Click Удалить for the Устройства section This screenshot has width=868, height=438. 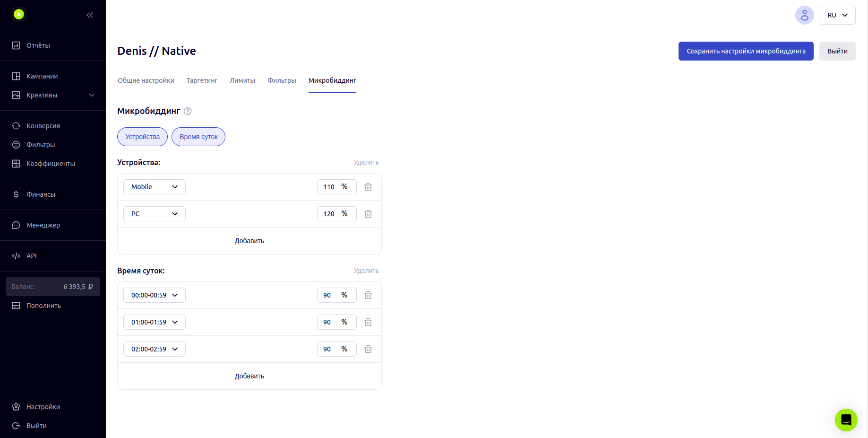tap(366, 162)
